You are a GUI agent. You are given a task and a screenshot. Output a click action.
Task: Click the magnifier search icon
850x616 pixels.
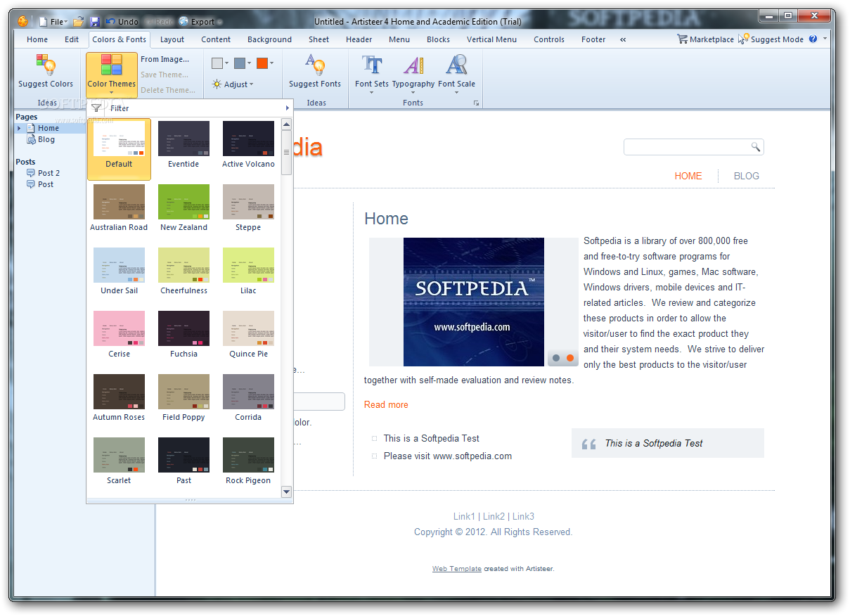(756, 147)
